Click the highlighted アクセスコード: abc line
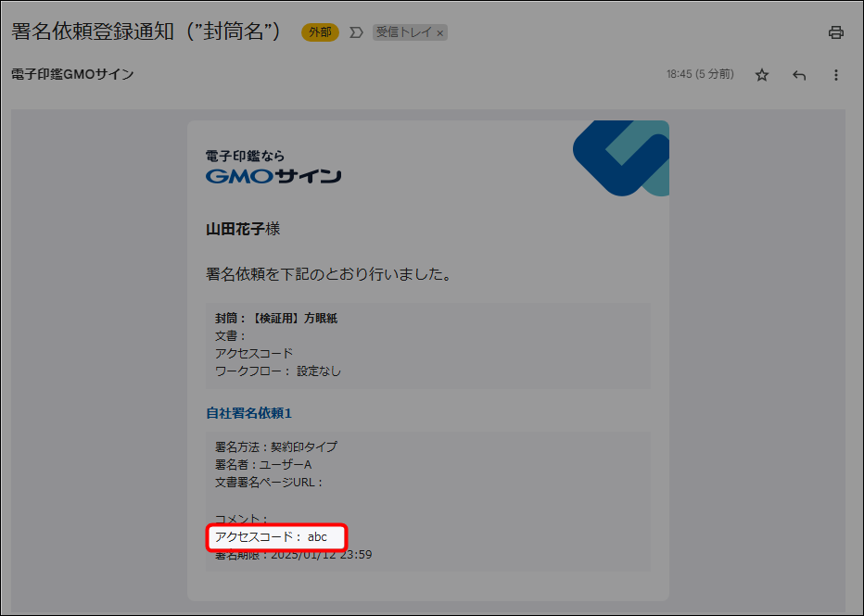Viewport: 864px width, 616px height. (275, 537)
